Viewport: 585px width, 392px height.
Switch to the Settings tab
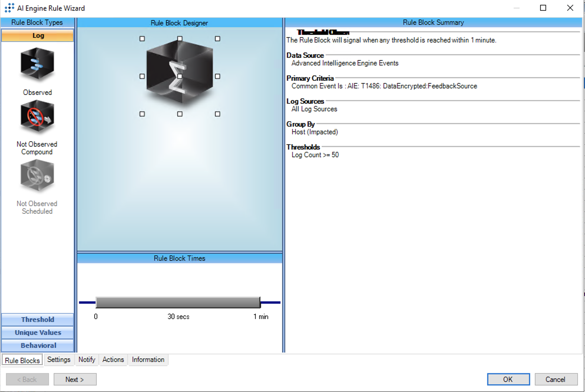[x=59, y=360]
